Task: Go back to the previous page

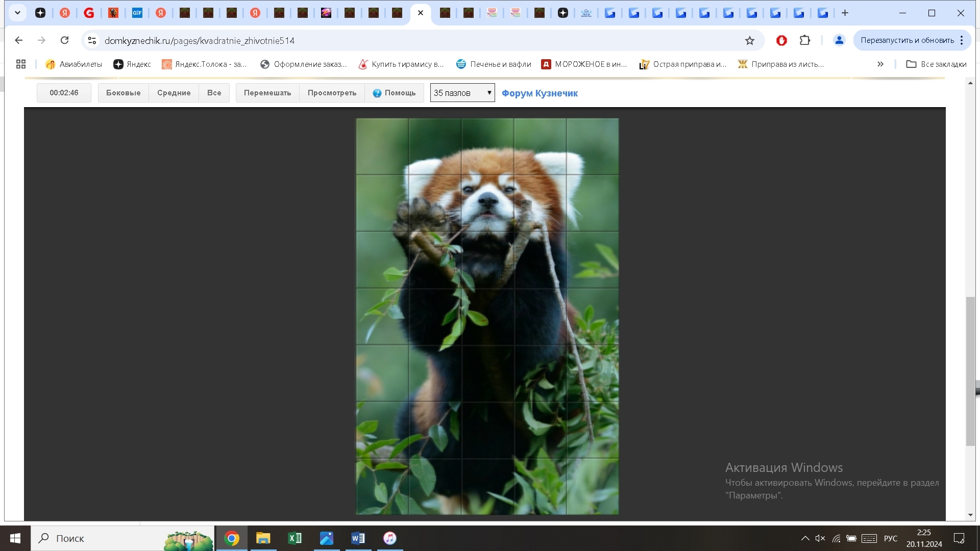Action: point(19,40)
